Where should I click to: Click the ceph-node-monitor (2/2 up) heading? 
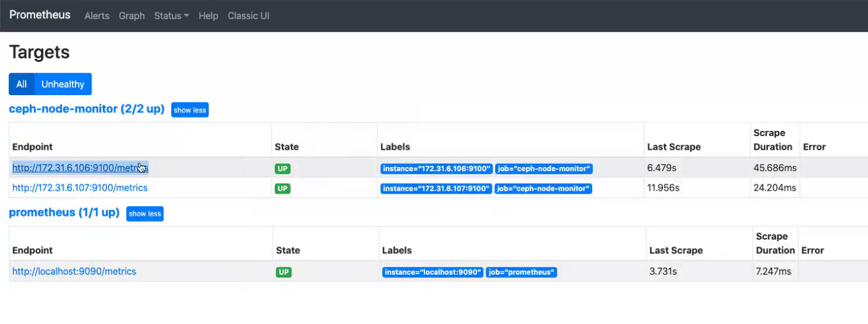[x=87, y=109]
